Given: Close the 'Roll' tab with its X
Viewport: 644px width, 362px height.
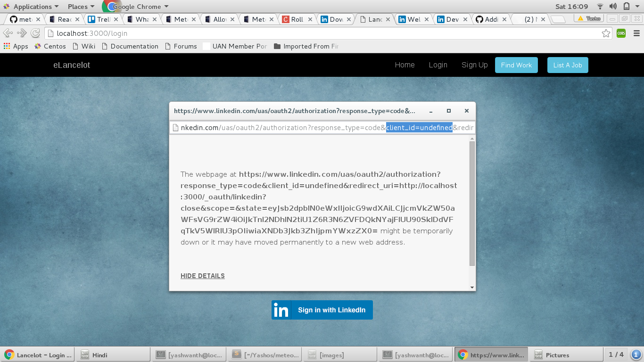Looking at the screenshot, I should pyautogui.click(x=310, y=19).
